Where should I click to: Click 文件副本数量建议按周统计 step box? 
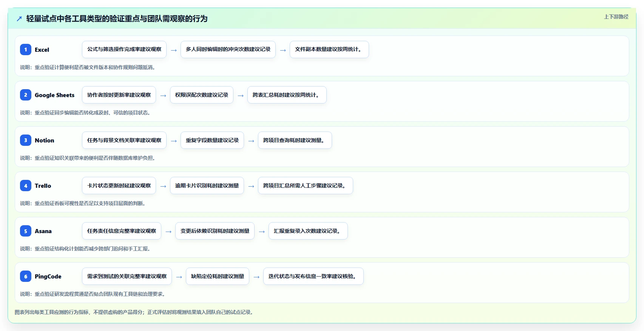tap(329, 49)
